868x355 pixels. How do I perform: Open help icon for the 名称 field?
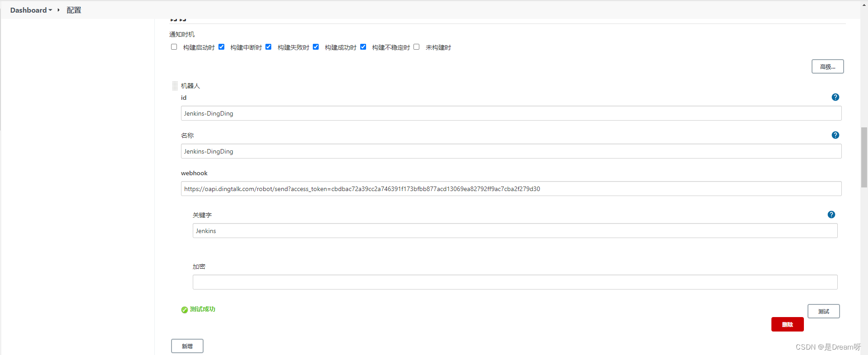click(835, 135)
